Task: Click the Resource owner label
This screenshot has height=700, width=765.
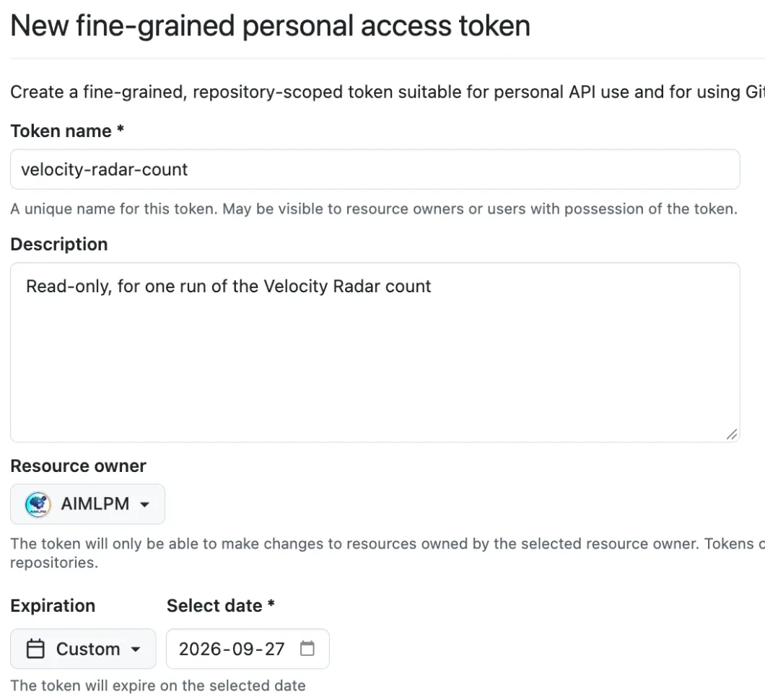Action: pos(78,466)
